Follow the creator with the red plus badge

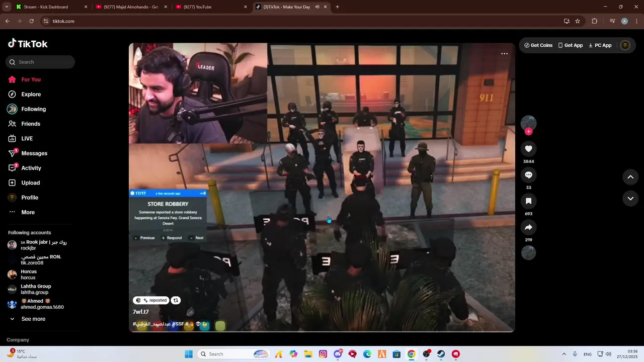528,131
